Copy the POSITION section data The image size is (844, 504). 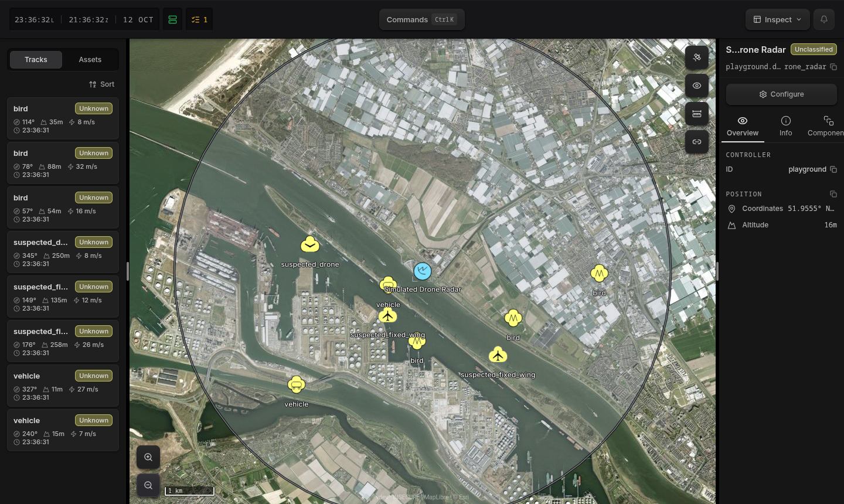833,194
